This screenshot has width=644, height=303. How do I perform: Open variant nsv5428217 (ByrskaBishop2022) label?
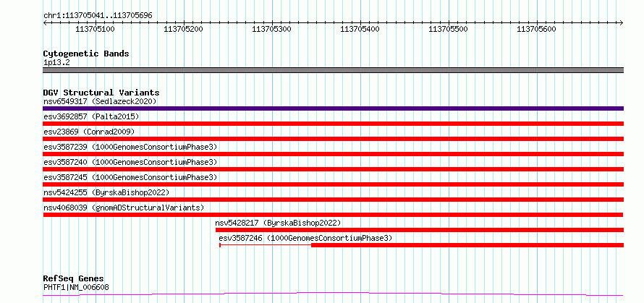[278, 223]
